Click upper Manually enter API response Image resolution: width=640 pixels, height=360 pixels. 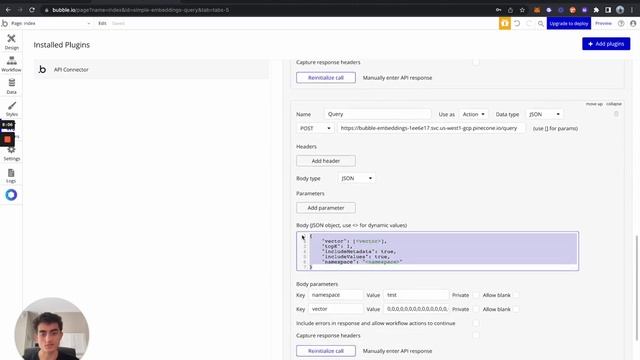click(x=397, y=78)
